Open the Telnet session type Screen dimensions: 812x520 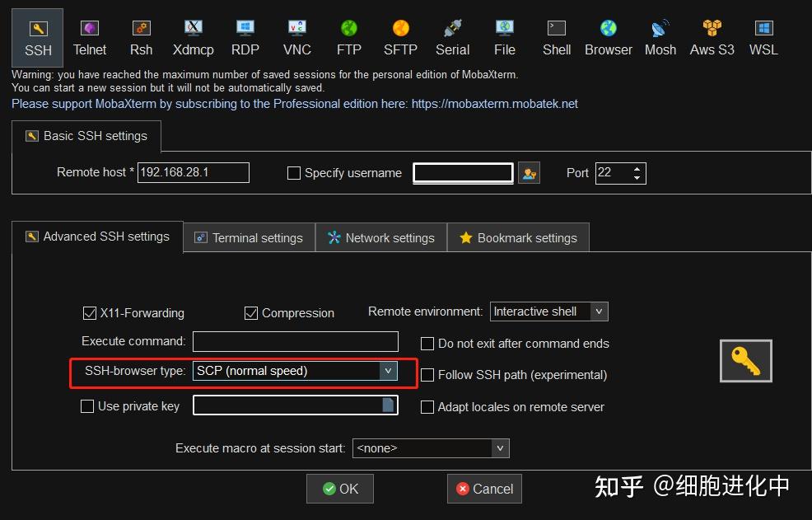(x=89, y=37)
